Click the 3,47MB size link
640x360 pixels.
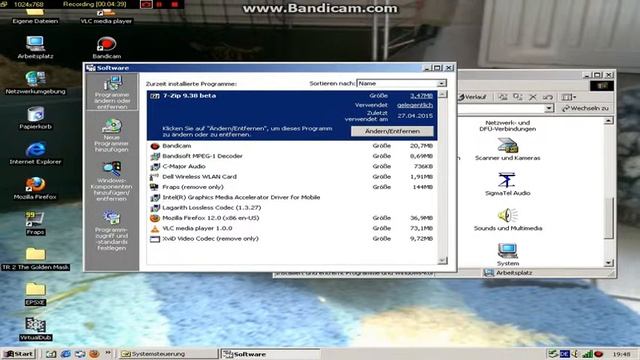(421, 96)
